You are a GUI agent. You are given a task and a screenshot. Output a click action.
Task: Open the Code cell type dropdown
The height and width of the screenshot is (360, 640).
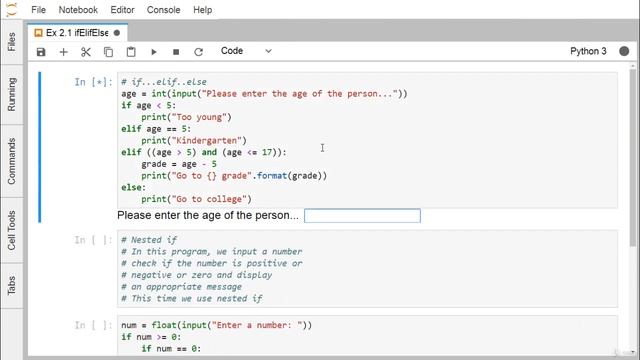246,51
